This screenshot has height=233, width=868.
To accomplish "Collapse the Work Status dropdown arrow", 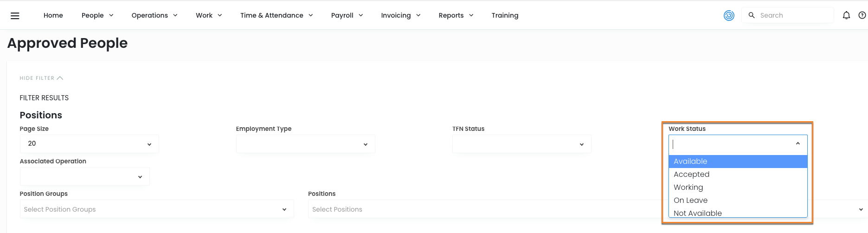I will (797, 144).
